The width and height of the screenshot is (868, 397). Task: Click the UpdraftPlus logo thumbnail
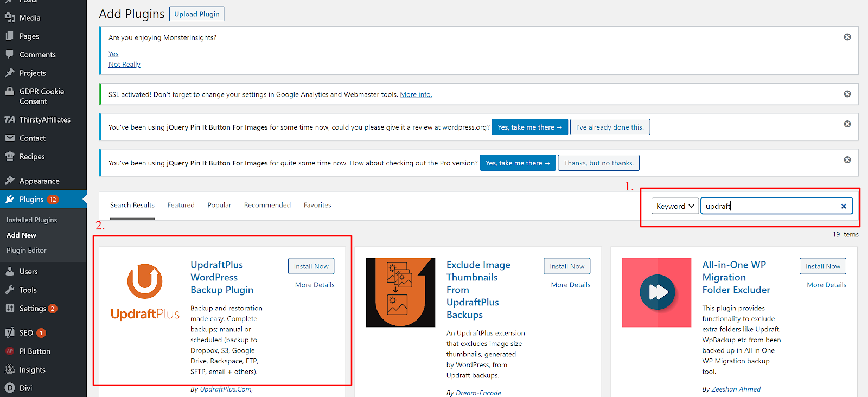145,293
